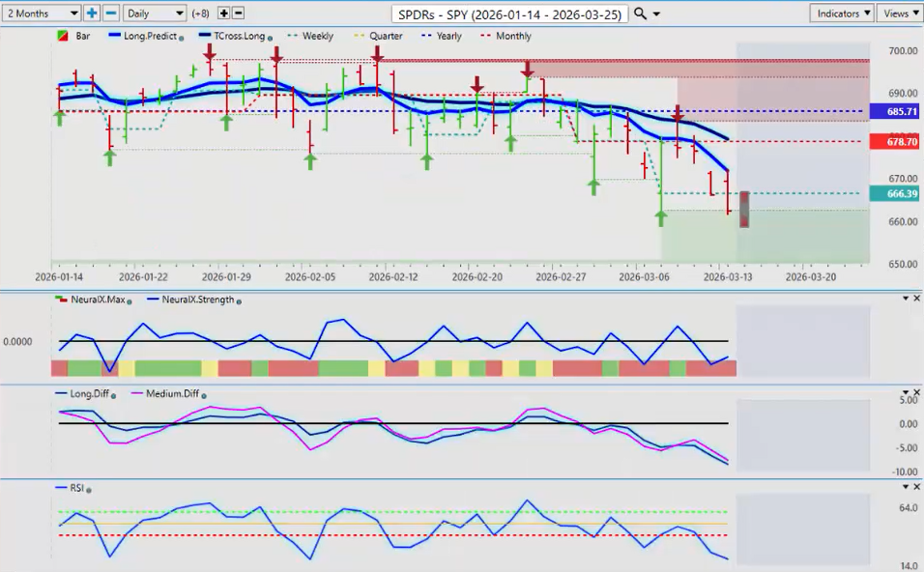Open the Views menu
The width and height of the screenshot is (924, 572).
click(x=899, y=14)
